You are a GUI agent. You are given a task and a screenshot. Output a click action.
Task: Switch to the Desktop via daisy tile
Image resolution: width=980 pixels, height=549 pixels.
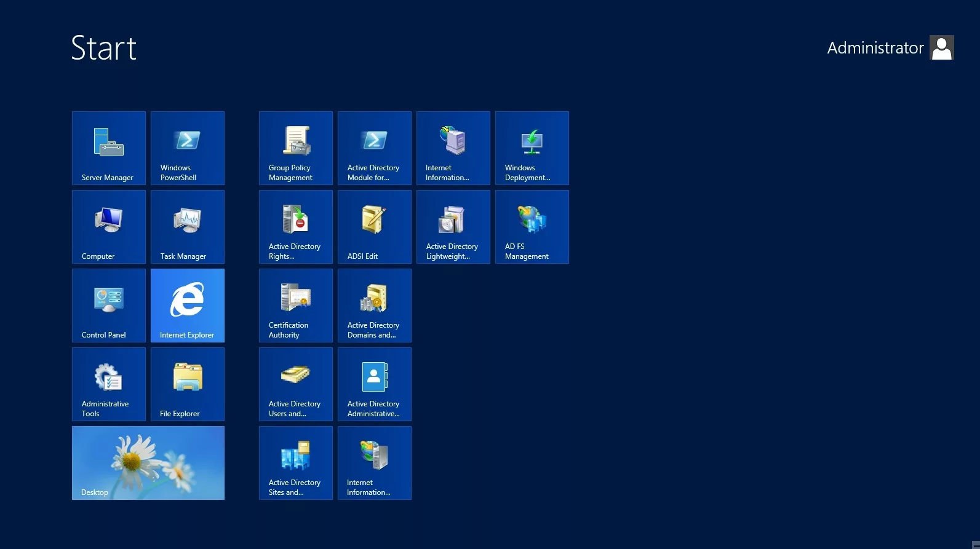[x=148, y=463]
